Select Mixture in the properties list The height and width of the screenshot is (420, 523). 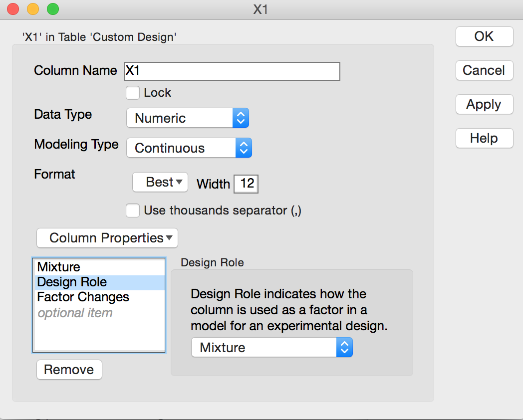point(75,267)
